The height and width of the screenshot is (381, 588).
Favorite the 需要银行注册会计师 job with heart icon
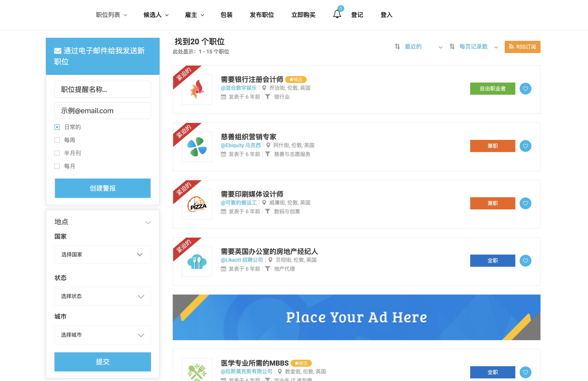coord(525,89)
